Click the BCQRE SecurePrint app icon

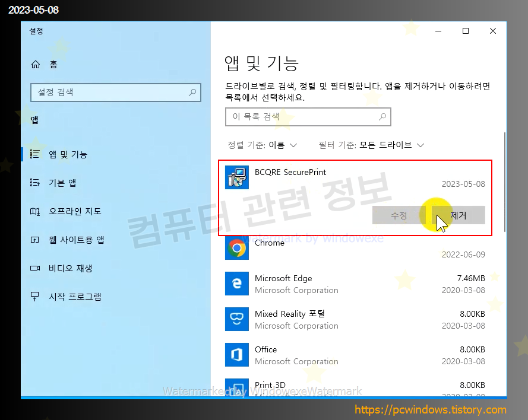pos(237,177)
